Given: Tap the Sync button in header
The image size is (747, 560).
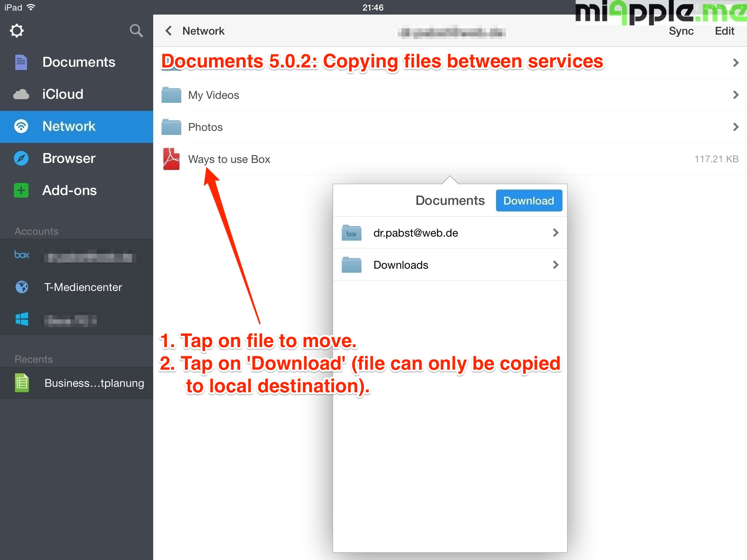Looking at the screenshot, I should [681, 31].
